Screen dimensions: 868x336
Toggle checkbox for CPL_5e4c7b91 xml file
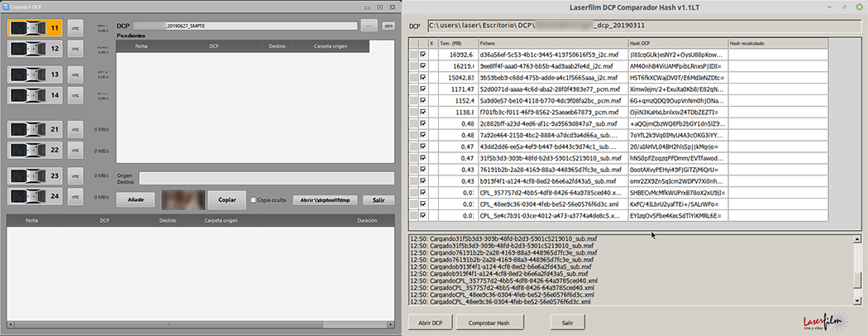pos(423,216)
